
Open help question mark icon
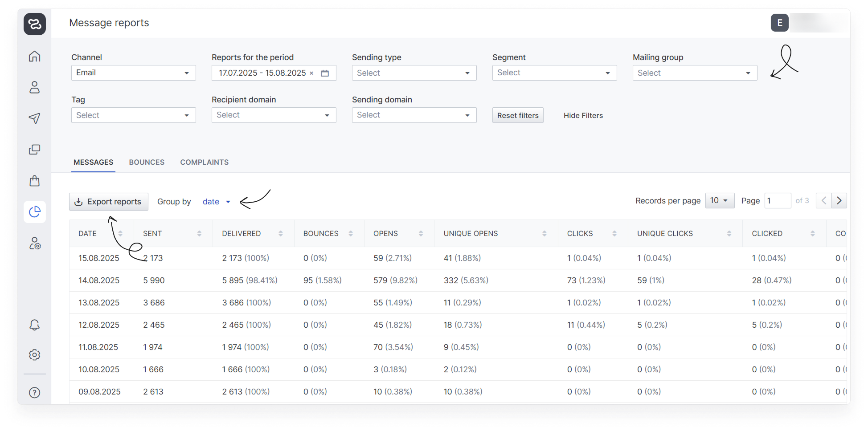34,393
